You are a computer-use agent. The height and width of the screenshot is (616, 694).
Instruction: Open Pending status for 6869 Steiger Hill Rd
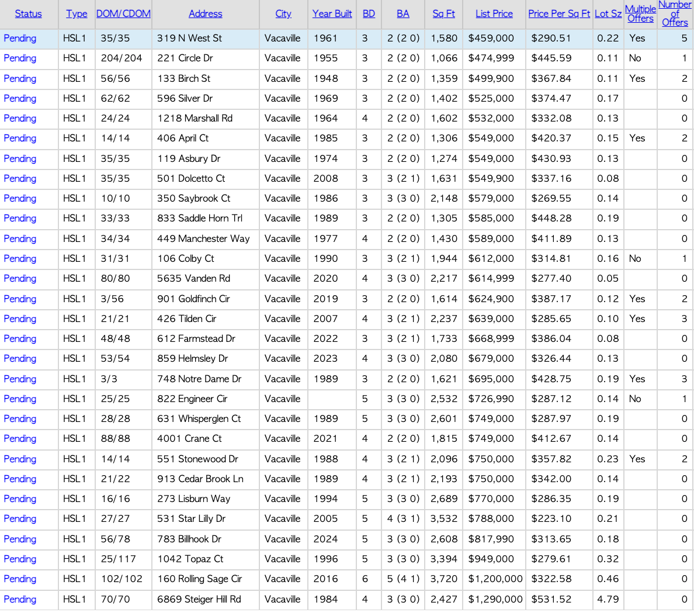pos(20,600)
